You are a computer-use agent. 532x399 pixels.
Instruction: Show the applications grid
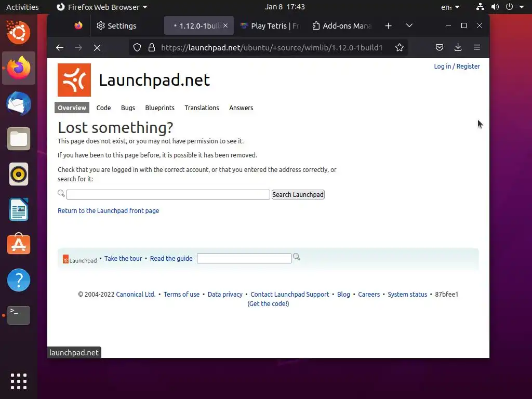tap(19, 381)
